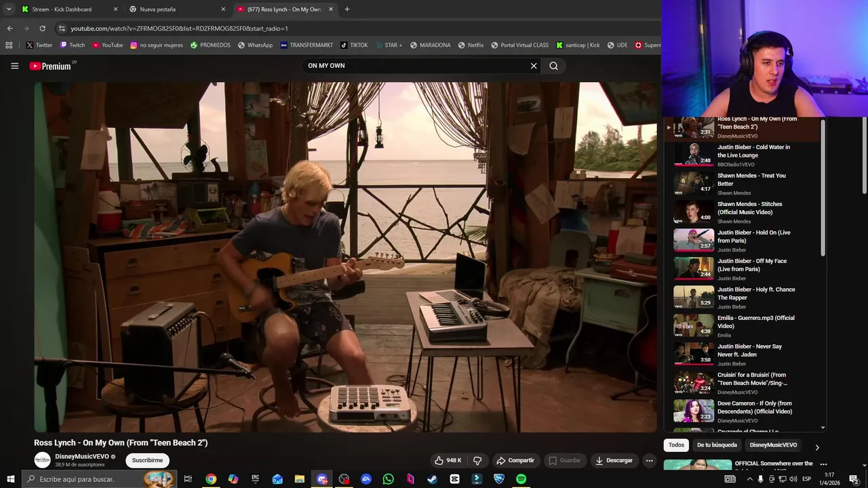Viewport: 868px width, 488px height.
Task: Open Task View on the taskbar
Action: pyautogui.click(x=188, y=479)
